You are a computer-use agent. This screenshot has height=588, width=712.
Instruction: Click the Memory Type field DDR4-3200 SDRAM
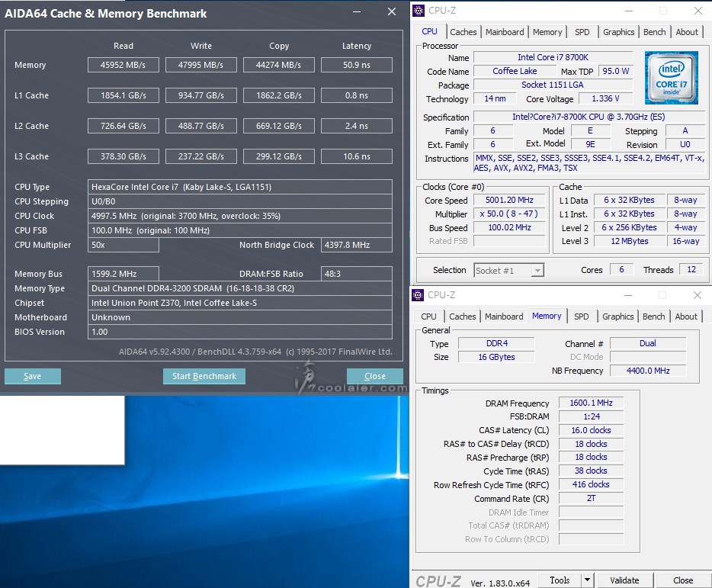click(x=240, y=288)
